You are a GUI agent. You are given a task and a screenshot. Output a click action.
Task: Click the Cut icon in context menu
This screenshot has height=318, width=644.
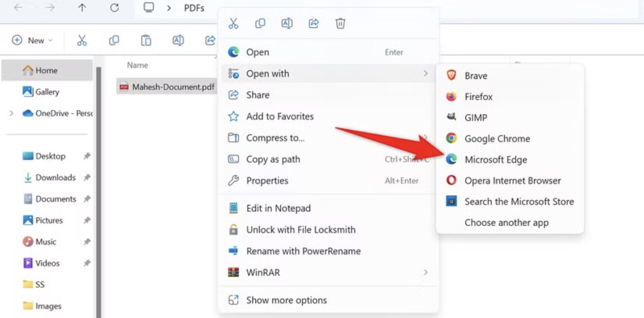pos(233,23)
